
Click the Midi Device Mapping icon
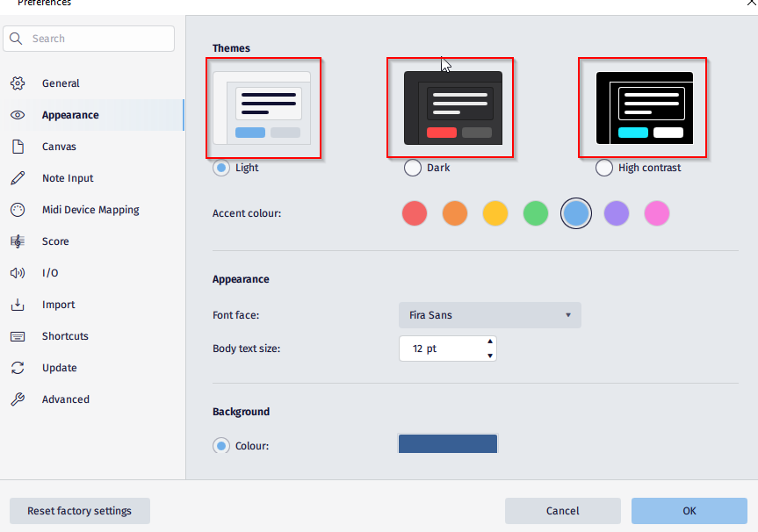click(18, 209)
